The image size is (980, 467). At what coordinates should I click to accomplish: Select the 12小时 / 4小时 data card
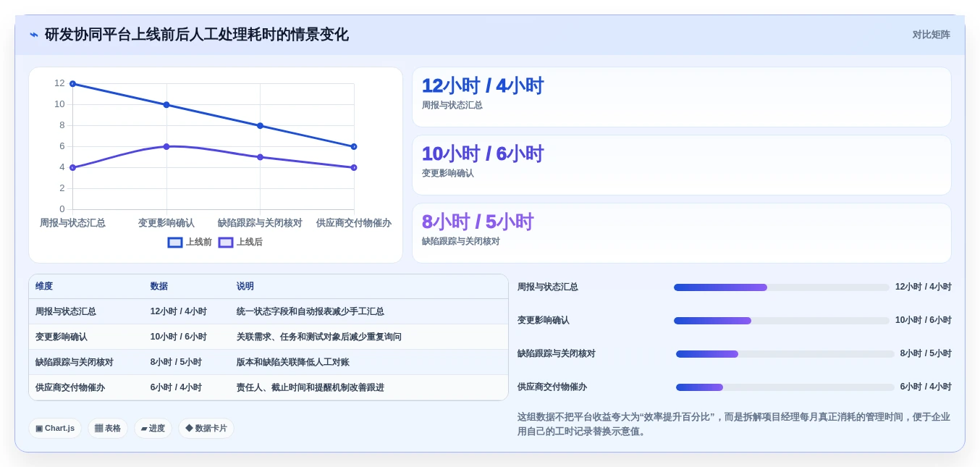coord(681,97)
